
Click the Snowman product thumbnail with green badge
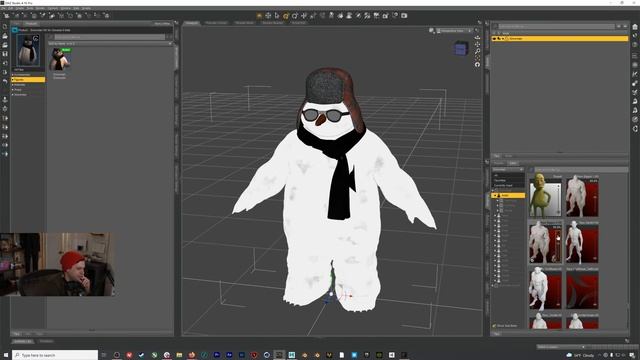coord(60,60)
